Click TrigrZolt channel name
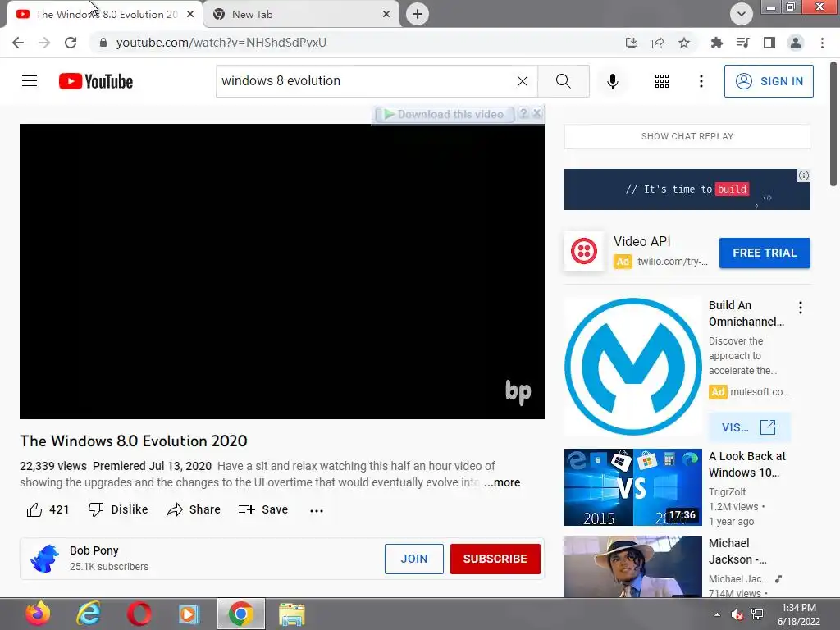The width and height of the screenshot is (840, 630). click(x=727, y=492)
